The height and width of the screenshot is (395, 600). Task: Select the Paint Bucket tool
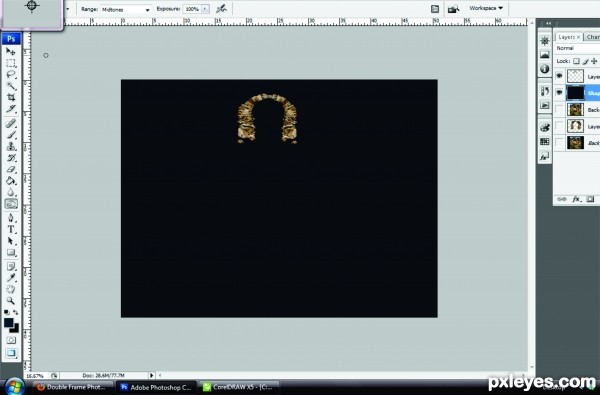click(x=11, y=181)
